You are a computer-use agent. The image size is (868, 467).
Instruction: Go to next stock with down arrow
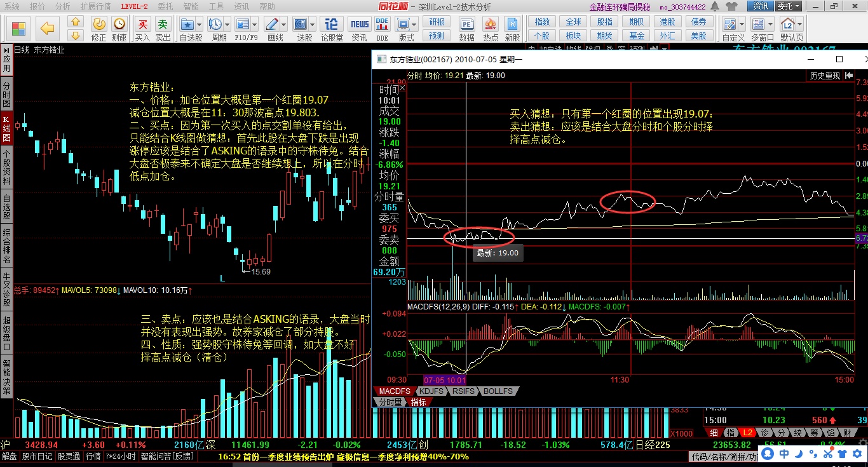click(x=76, y=36)
